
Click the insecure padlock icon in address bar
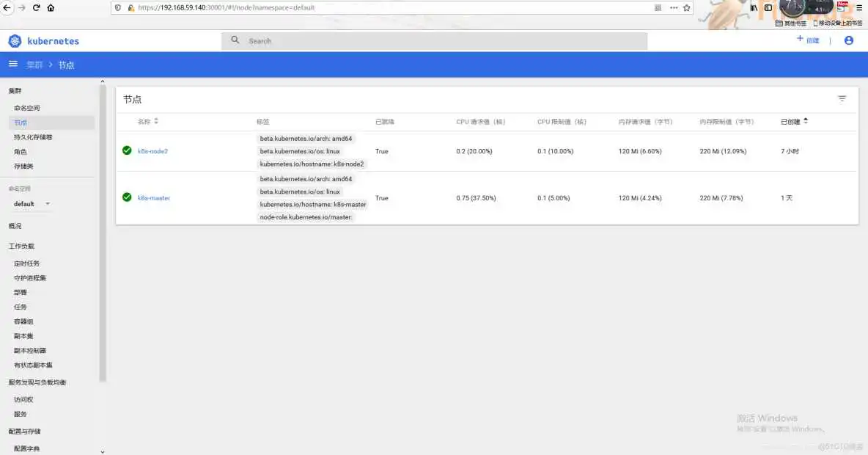click(x=130, y=8)
